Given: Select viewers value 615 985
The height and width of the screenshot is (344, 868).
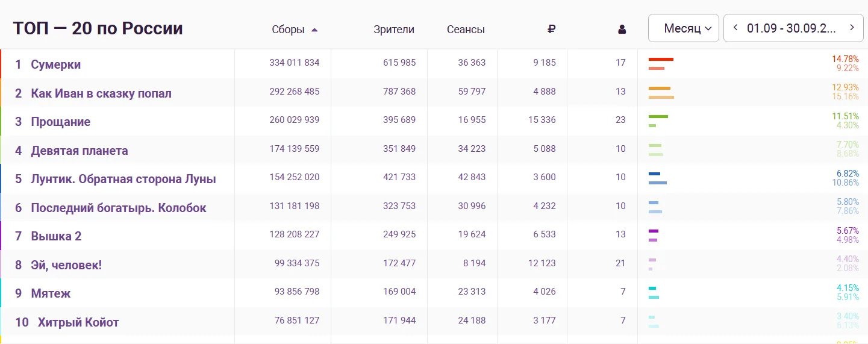Looking at the screenshot, I should [x=399, y=63].
